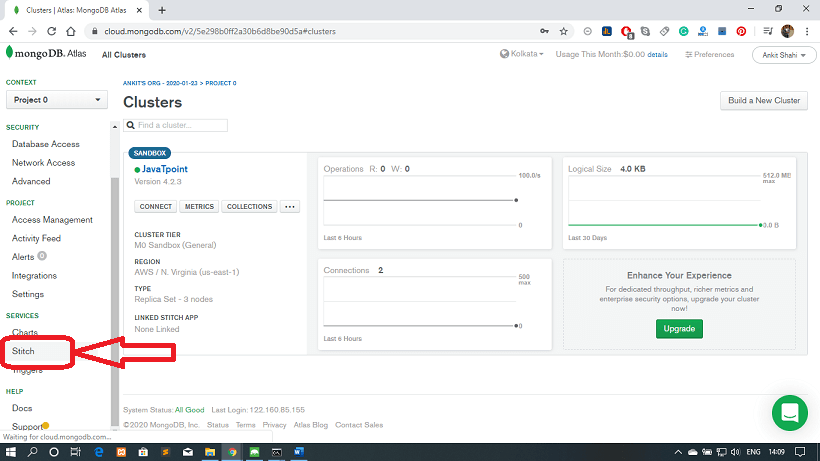Open Cortana circle on taskbar

click(54, 452)
